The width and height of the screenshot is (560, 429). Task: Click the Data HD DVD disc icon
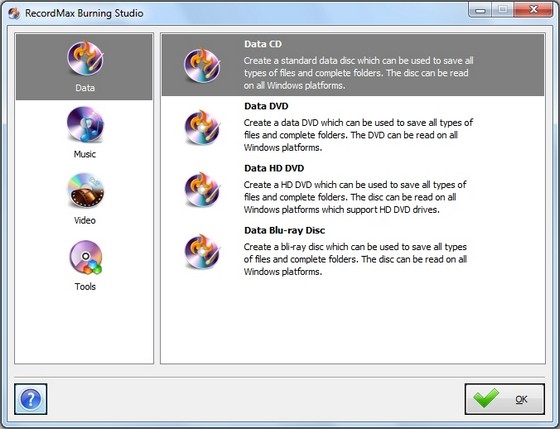click(x=202, y=190)
